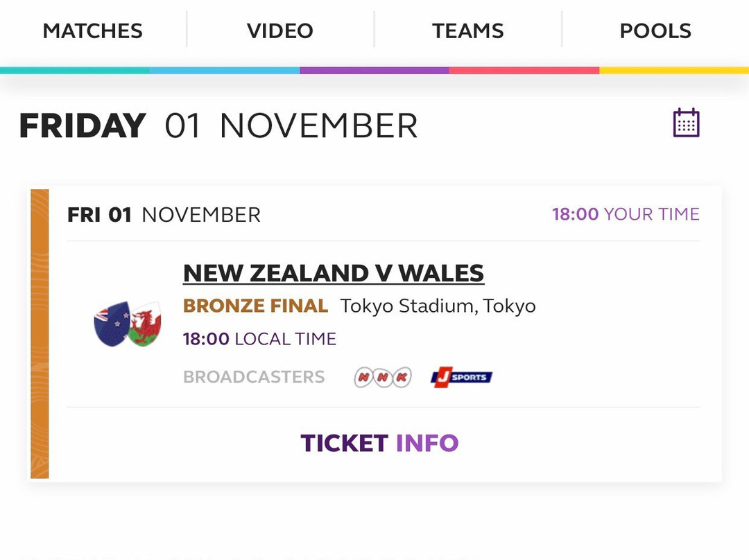Click the Friday 01 November heading

click(x=218, y=125)
